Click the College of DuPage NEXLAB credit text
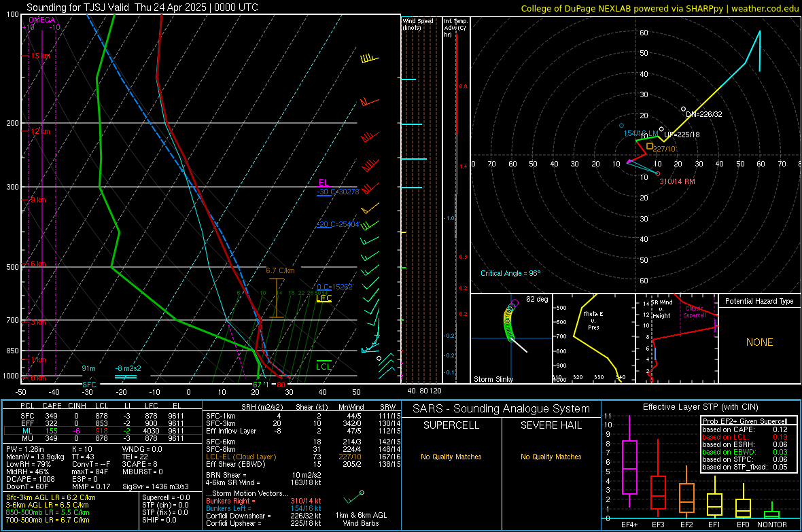Image resolution: width=802 pixels, height=532 pixels. 659,8
